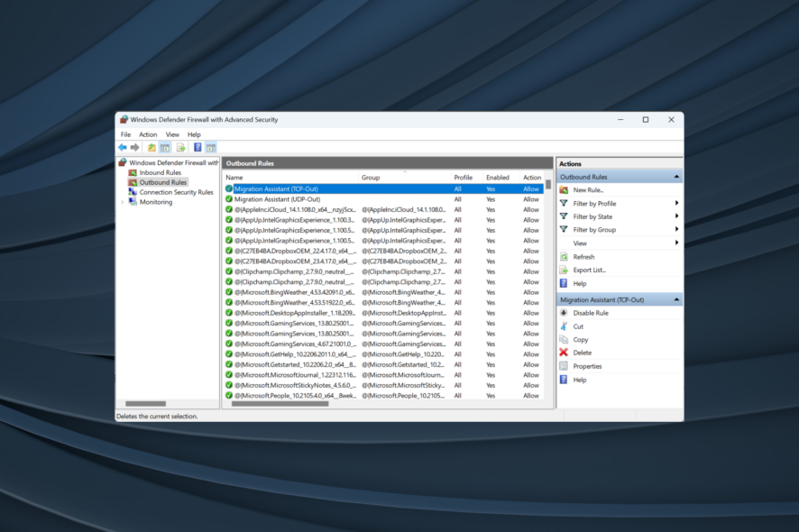Click the red X Delete action
799x532 pixels.
564,353
